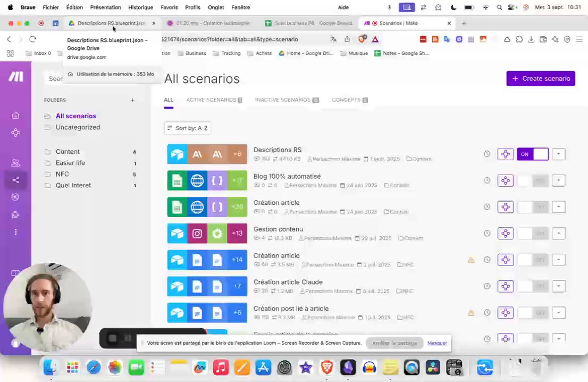Reload the page in Brave toolbar
The image size is (588, 382).
[32, 39]
